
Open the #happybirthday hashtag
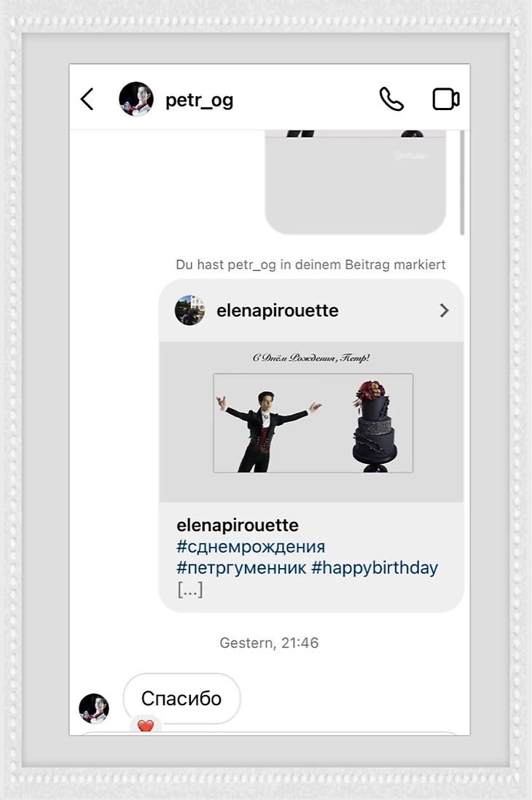click(x=375, y=567)
